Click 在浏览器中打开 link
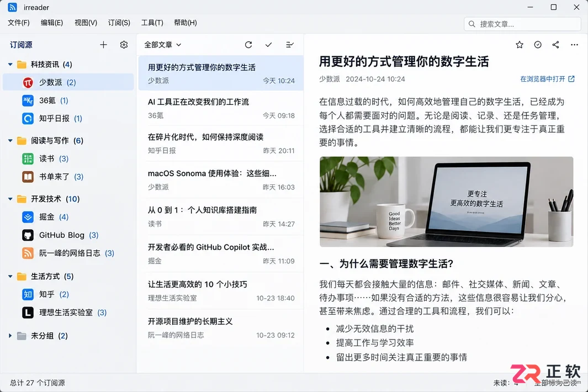Screen dimensions: 588x392 click(x=547, y=79)
